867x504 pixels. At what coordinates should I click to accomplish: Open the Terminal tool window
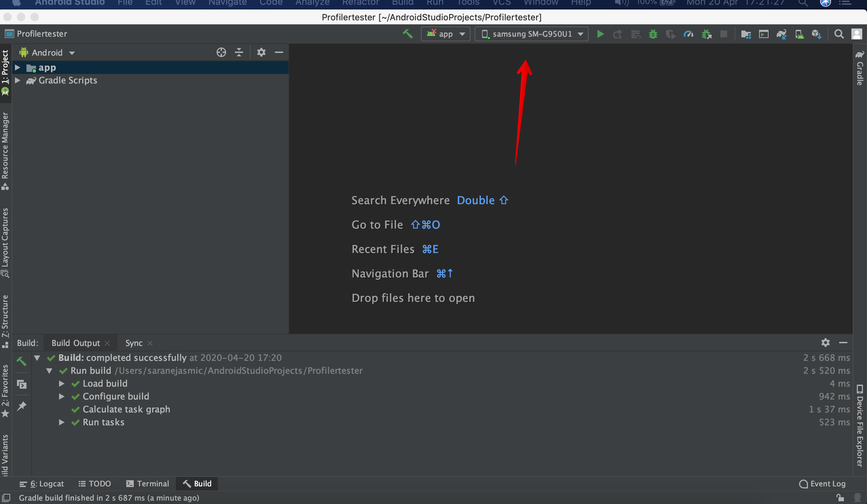(148, 483)
